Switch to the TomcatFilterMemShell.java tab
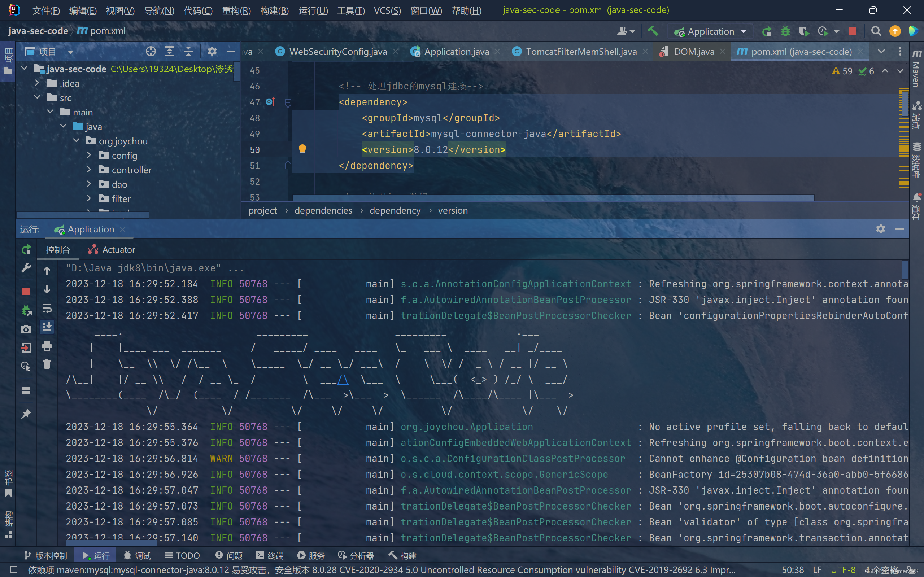924x577 pixels. coord(580,52)
